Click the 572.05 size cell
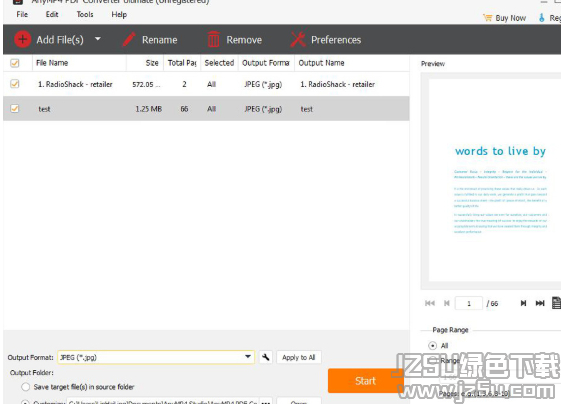 tap(146, 84)
